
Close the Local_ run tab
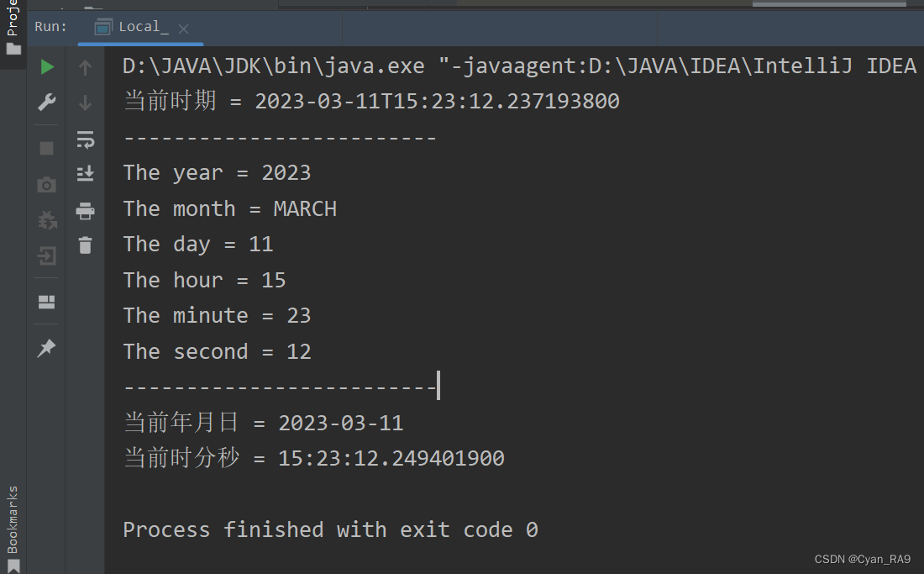point(183,29)
